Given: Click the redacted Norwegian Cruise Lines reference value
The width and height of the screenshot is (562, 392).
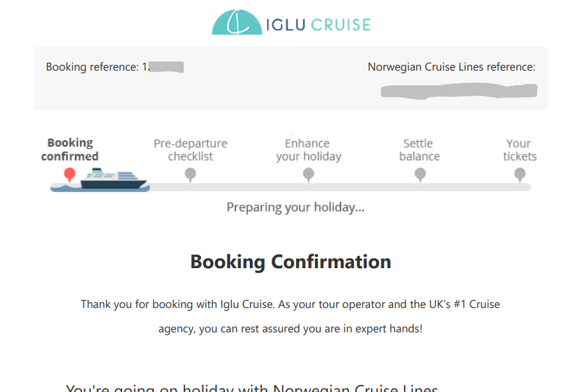Looking at the screenshot, I should (x=459, y=91).
